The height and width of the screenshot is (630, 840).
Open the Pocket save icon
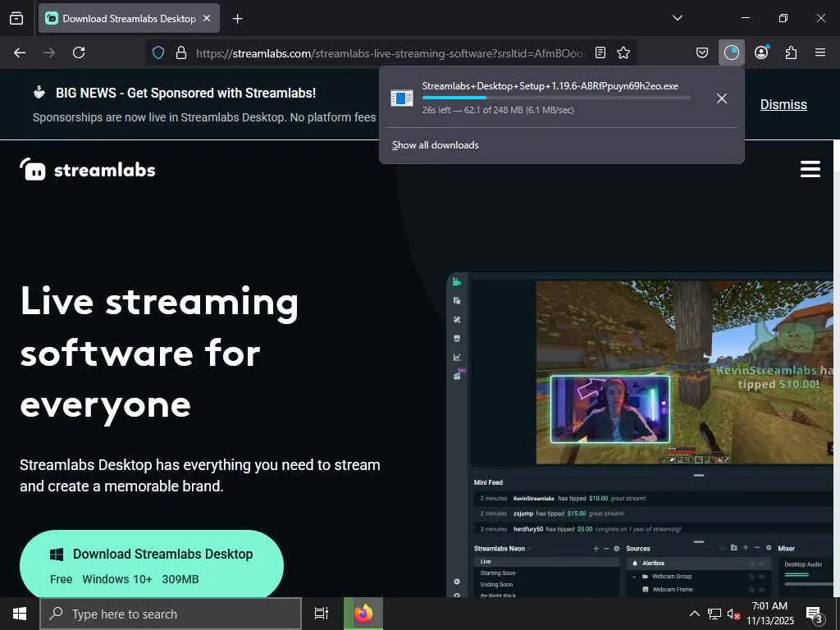[x=702, y=52]
